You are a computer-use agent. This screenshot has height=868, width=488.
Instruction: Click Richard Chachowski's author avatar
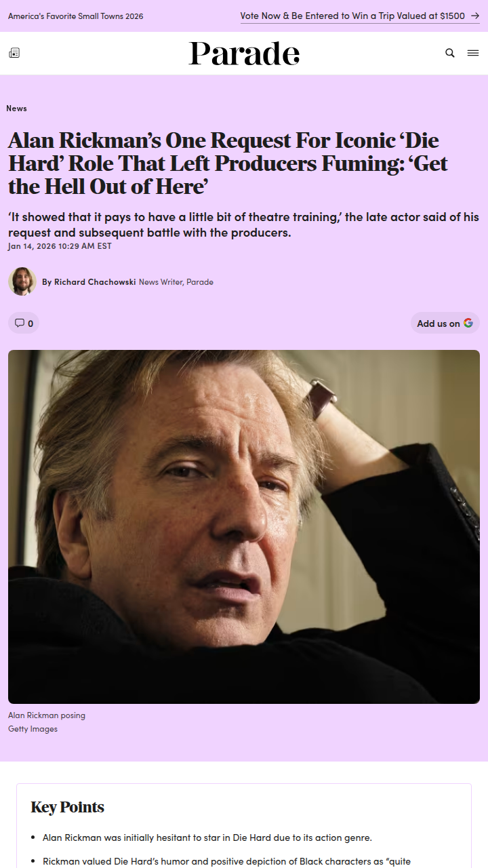(22, 281)
